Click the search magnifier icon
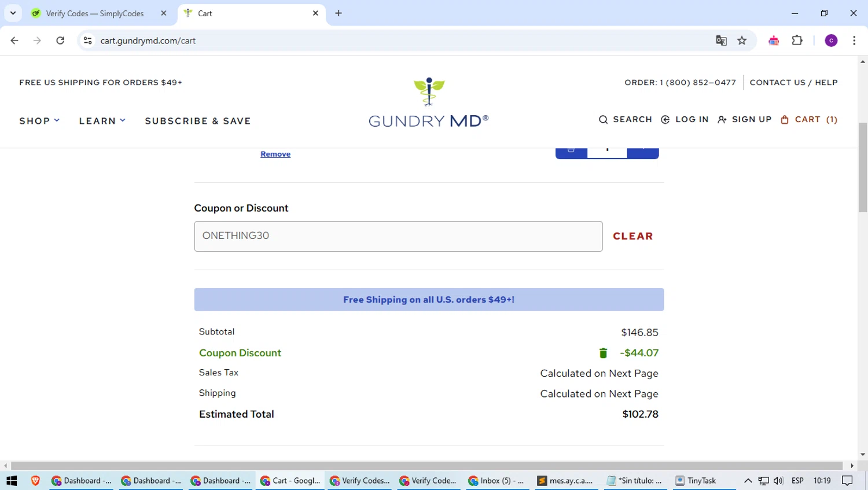868x490 pixels. tap(603, 120)
